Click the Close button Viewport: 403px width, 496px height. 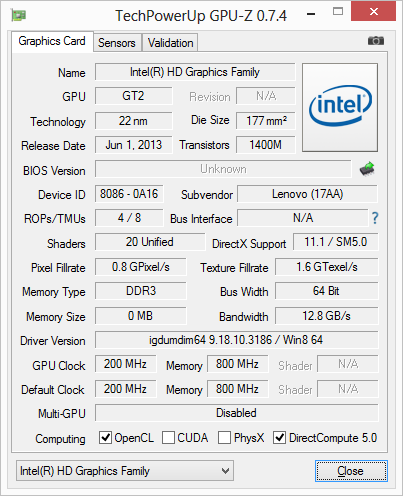point(351,471)
